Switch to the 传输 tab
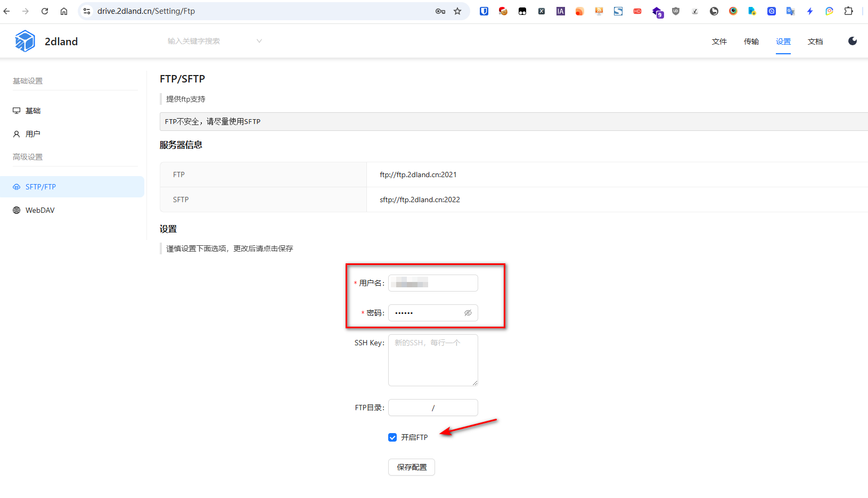Image resolution: width=868 pixels, height=498 pixels. [751, 41]
